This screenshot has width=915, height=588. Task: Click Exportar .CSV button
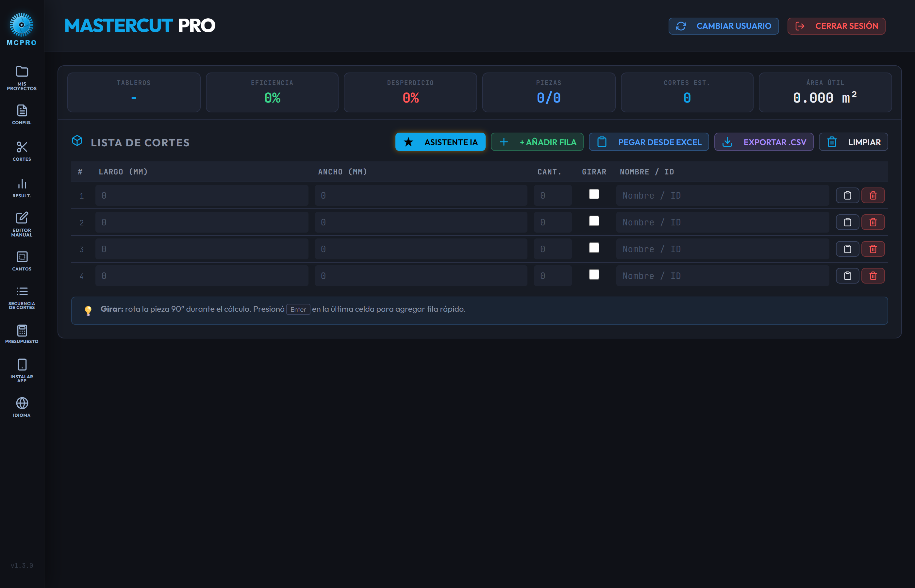[x=764, y=142]
